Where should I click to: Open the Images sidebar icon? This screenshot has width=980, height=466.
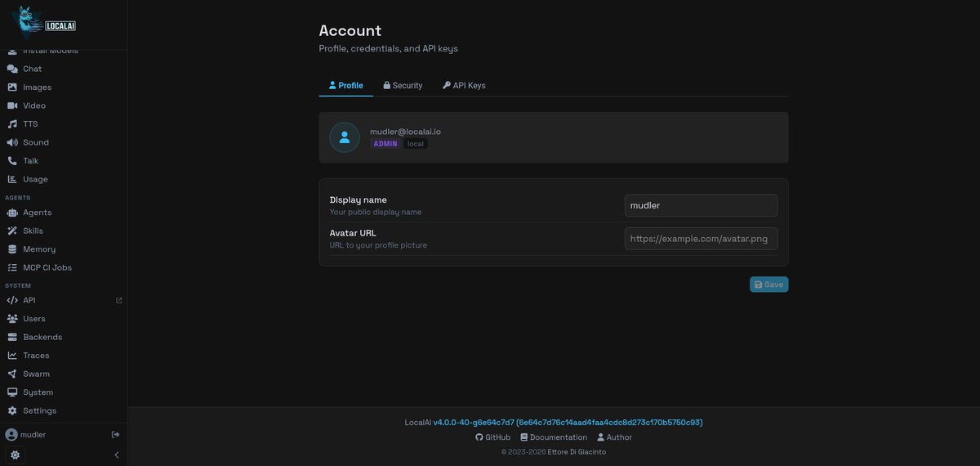12,87
